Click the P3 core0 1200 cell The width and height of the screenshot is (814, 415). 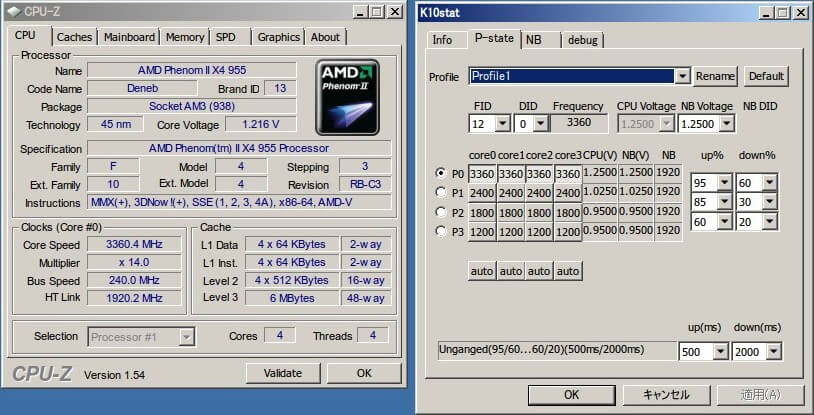click(482, 233)
